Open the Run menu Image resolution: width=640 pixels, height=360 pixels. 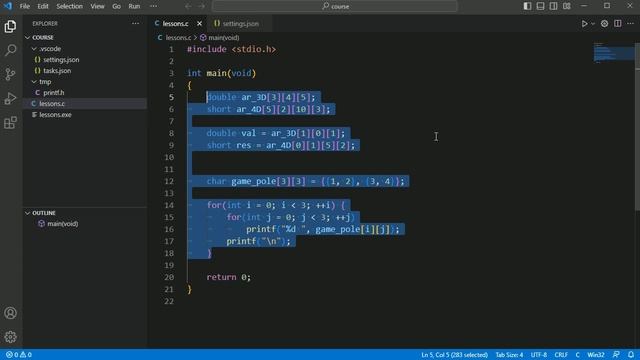[134, 6]
